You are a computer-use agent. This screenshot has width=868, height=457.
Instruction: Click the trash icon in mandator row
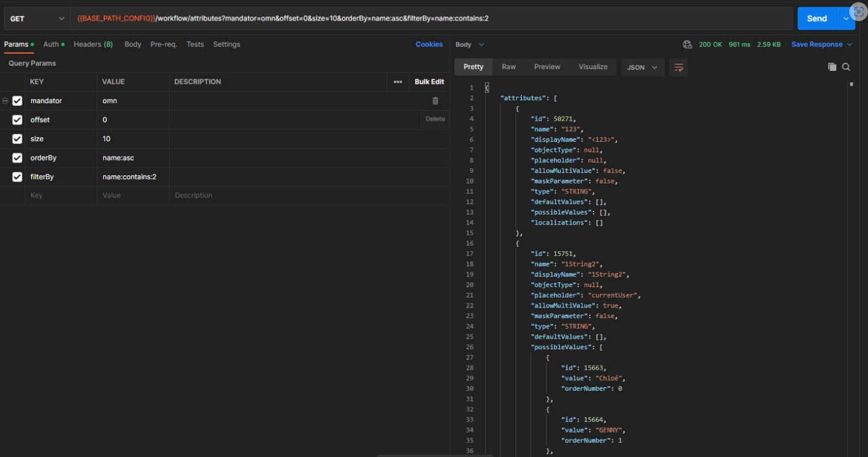pos(435,101)
